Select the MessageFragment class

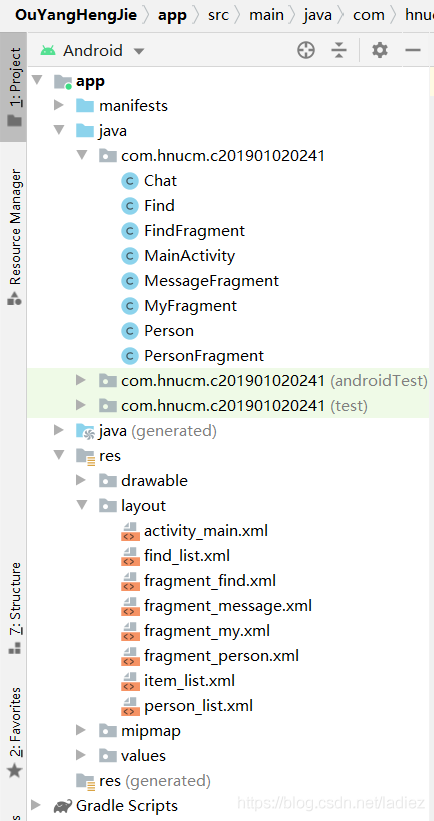212,281
